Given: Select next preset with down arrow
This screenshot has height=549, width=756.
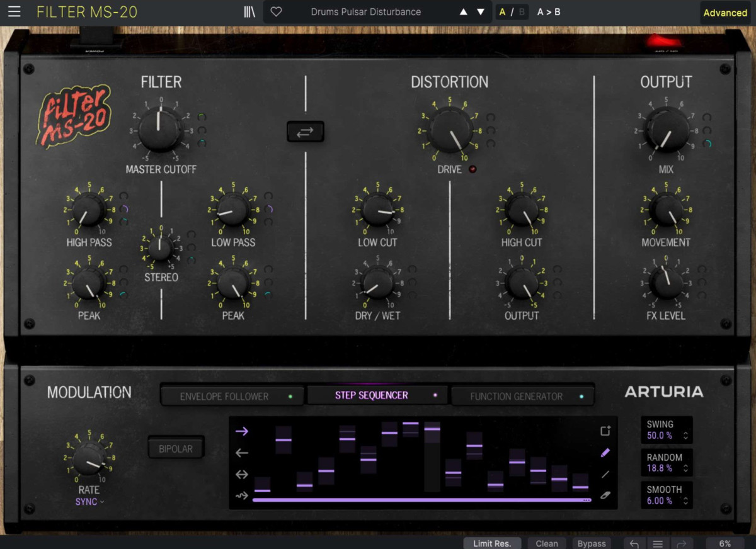Looking at the screenshot, I should (x=481, y=12).
